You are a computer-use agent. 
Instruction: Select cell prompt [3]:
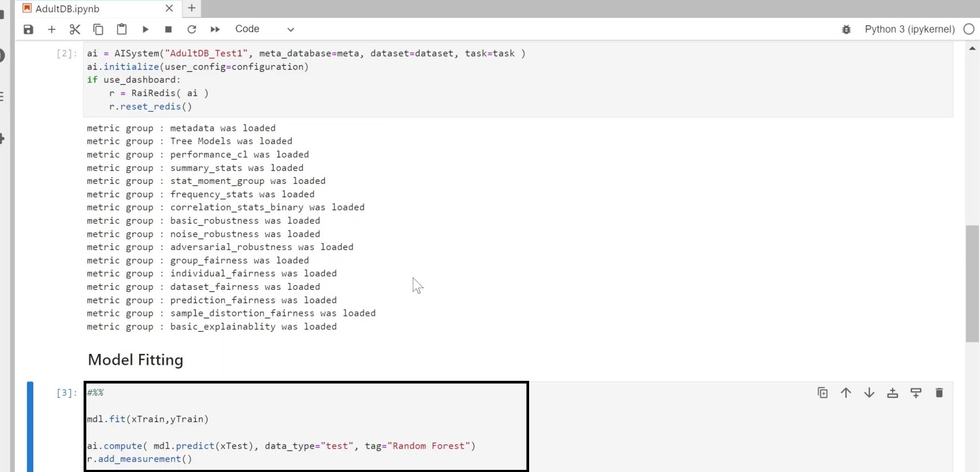tap(67, 393)
